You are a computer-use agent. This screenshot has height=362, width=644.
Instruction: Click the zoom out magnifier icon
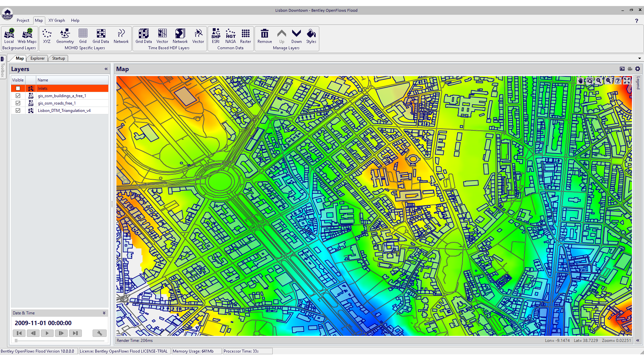click(608, 80)
